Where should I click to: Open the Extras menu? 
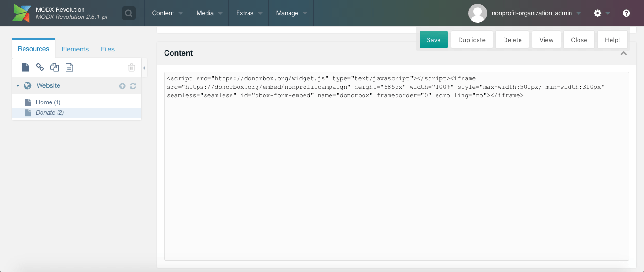tap(248, 13)
